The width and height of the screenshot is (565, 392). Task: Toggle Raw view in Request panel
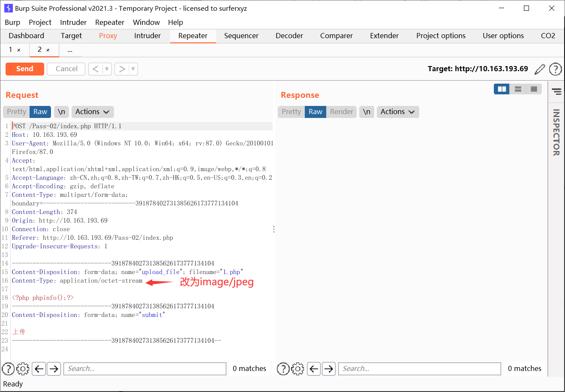[x=40, y=112]
